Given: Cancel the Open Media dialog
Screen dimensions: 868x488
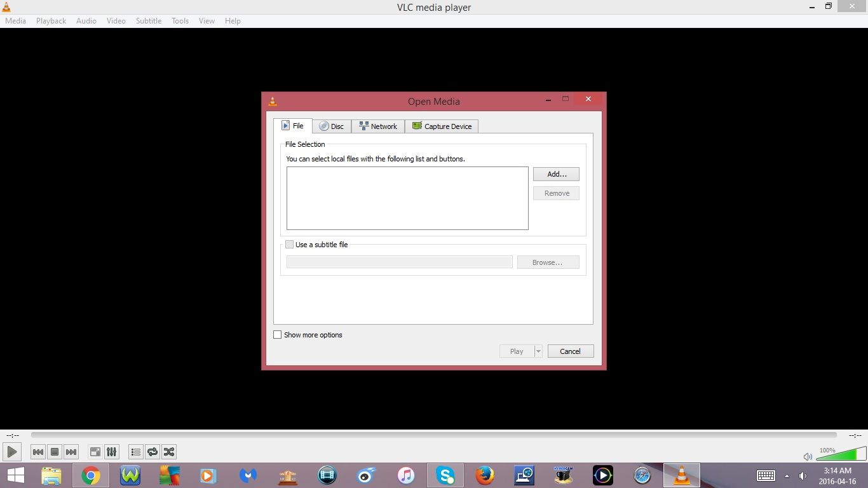Looking at the screenshot, I should [x=570, y=351].
